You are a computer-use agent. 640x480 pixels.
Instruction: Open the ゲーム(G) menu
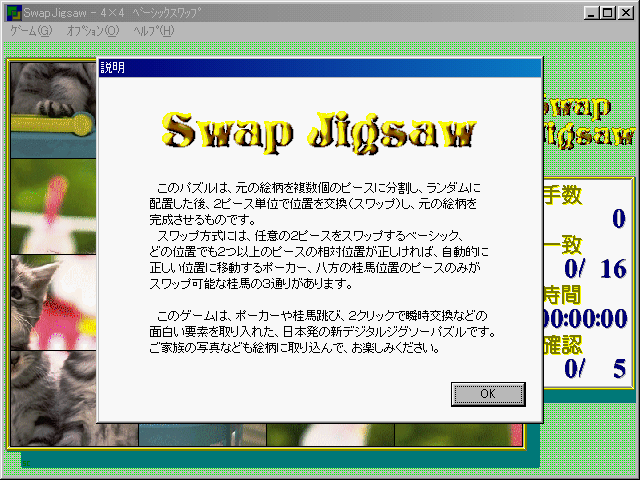coord(31,31)
